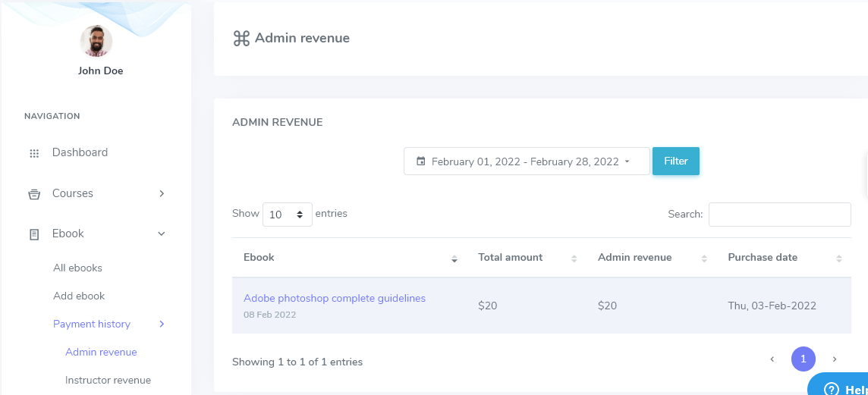
Task: Click the Admin revenue header command icon
Action: (x=241, y=39)
